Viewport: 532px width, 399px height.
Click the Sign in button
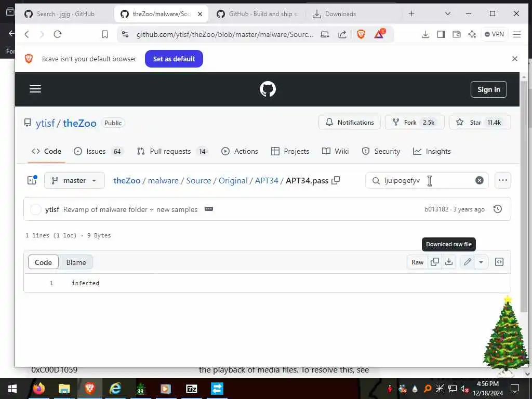[488, 89]
